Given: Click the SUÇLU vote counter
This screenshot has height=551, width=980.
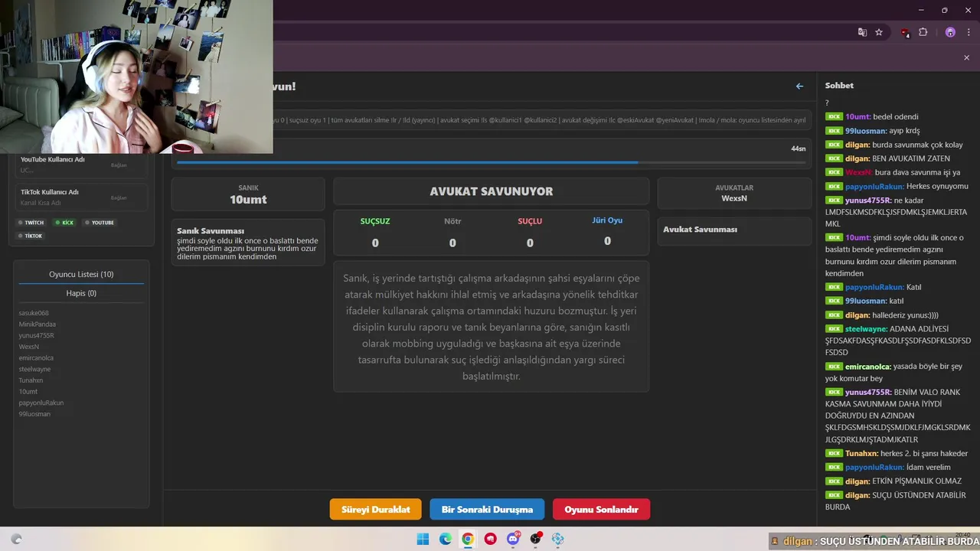Looking at the screenshot, I should [530, 233].
